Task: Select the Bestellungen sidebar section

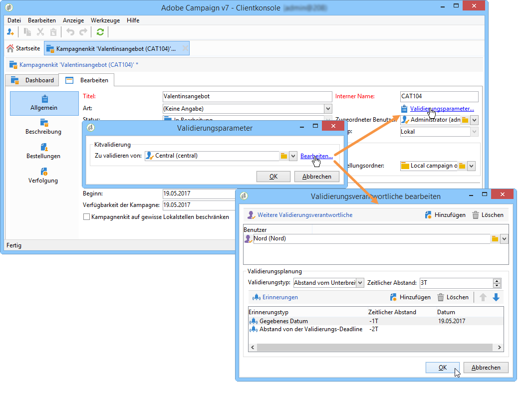Action: click(43, 152)
